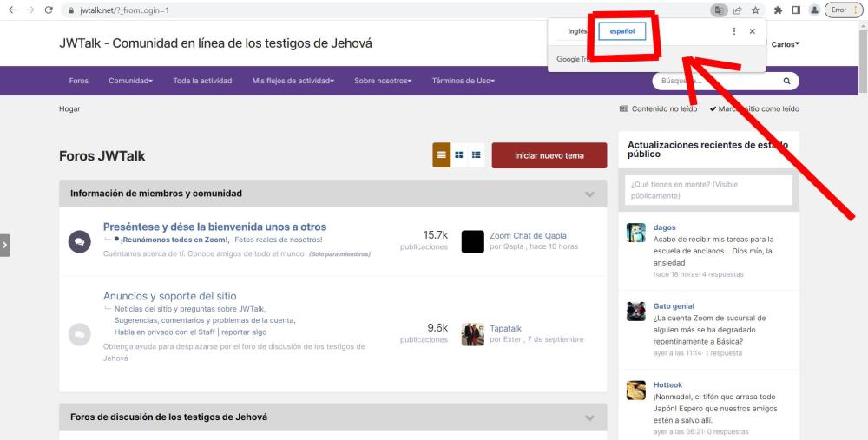This screenshot has width=868, height=440.
Task: Open Toda la actividad menu item
Action: click(x=202, y=81)
